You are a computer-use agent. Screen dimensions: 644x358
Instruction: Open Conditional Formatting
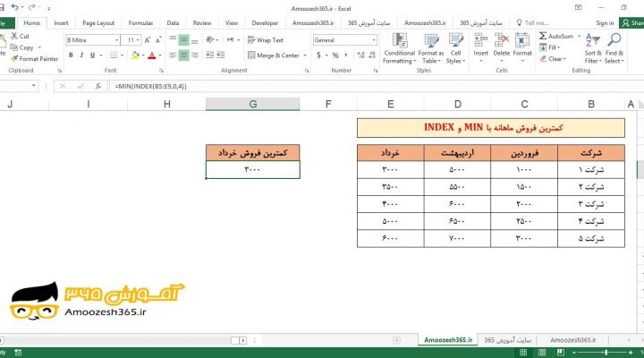pos(400,48)
